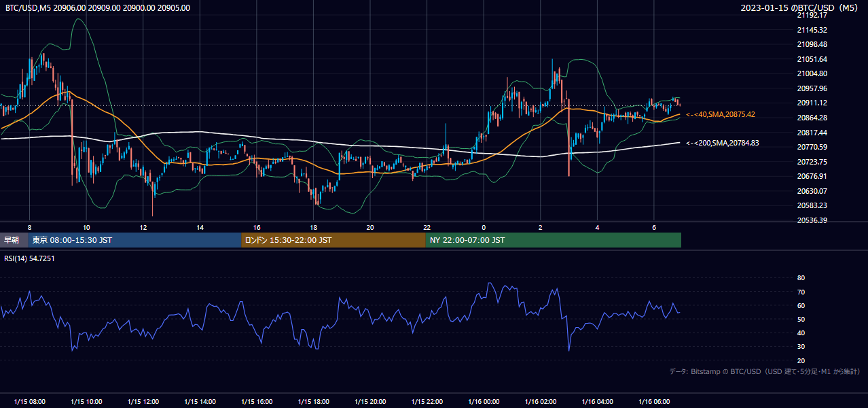Click the 20817.44 price axis label
This screenshot has width=868, height=408.
coord(812,133)
